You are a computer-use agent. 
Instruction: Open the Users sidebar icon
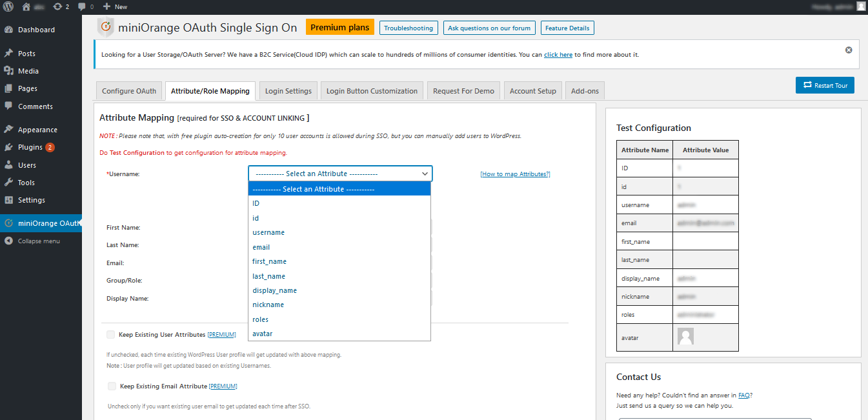(9, 165)
